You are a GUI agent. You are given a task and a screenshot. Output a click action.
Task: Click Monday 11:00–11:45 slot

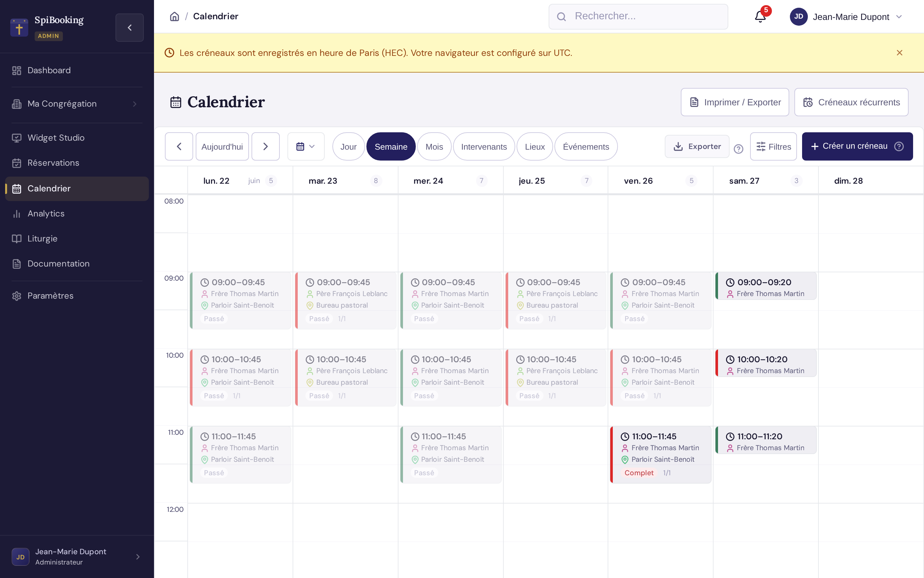click(241, 454)
